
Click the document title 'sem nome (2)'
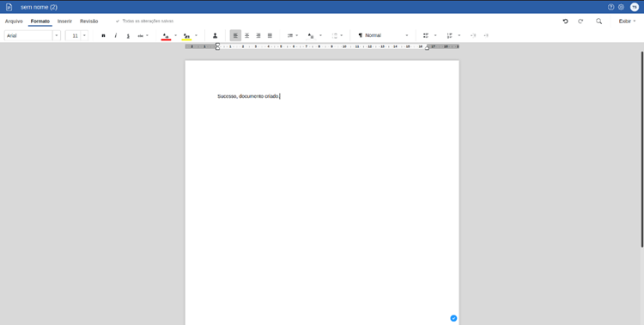pos(39,7)
